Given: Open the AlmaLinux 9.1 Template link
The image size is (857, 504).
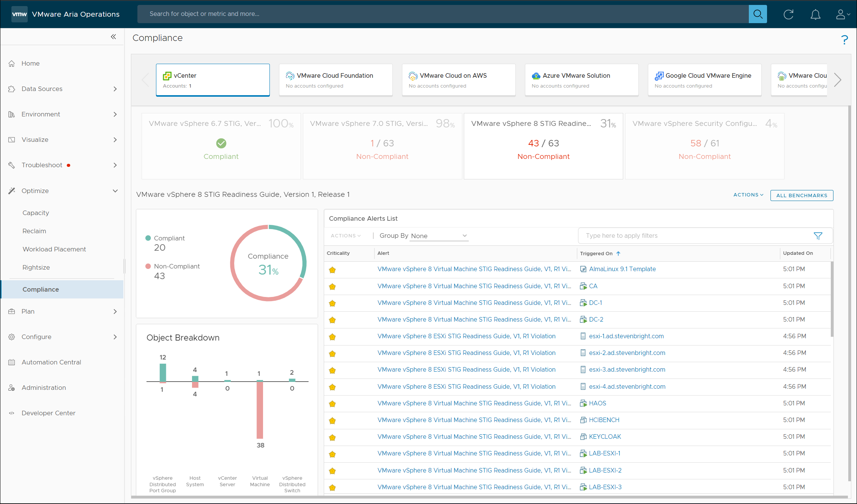Looking at the screenshot, I should click(622, 269).
